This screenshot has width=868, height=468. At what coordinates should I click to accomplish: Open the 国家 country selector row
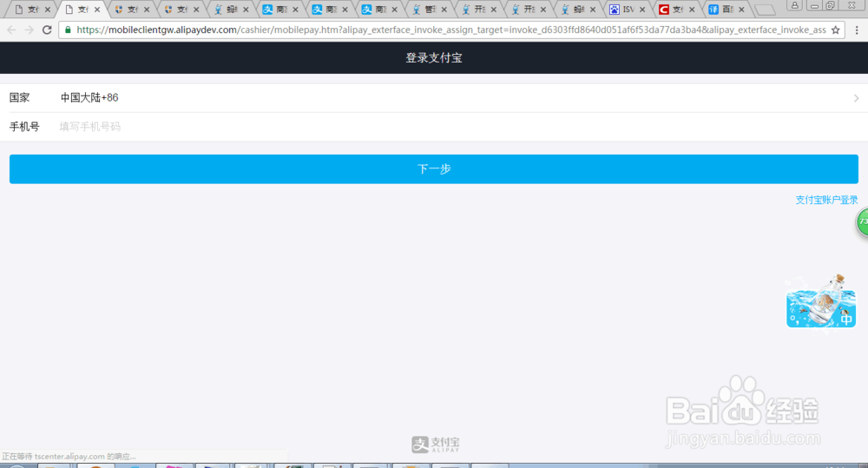coord(434,98)
